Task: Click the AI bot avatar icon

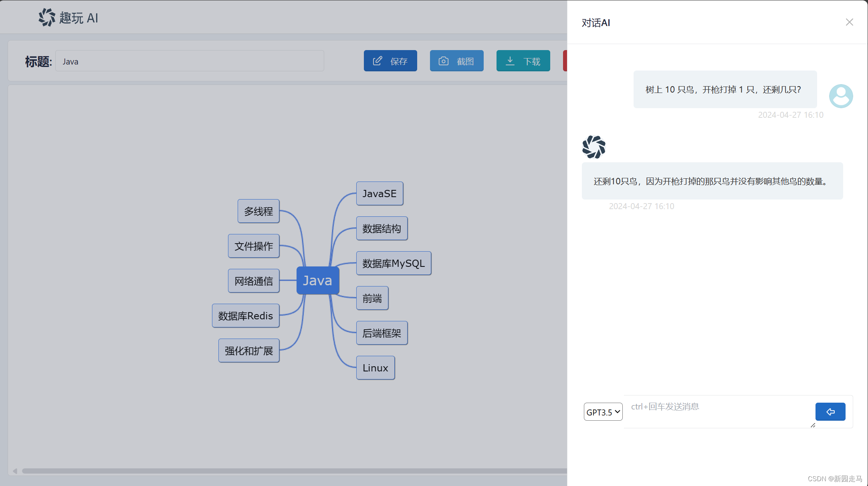Action: 593,147
